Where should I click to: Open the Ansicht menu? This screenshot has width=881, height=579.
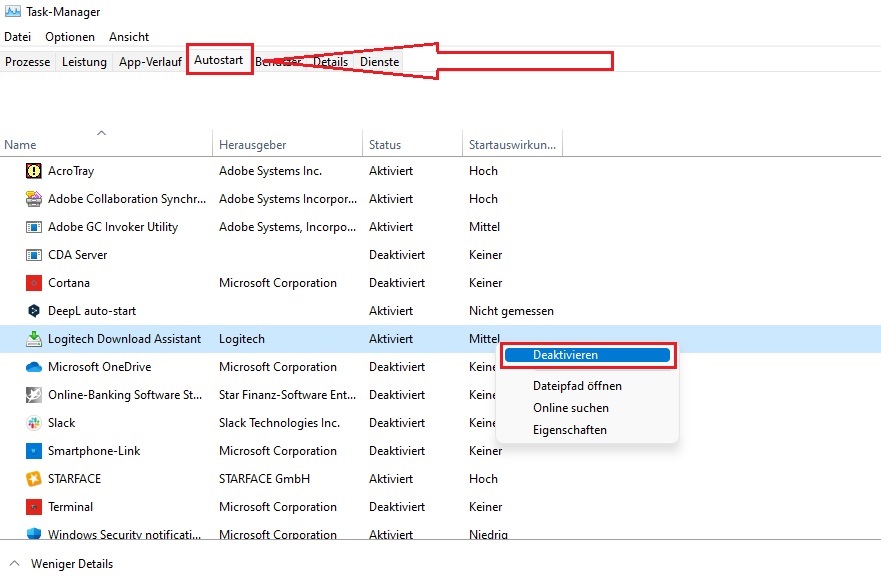tap(129, 37)
